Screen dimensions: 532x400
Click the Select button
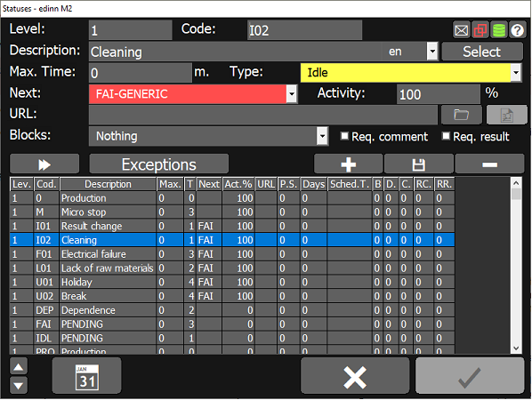[x=482, y=52]
